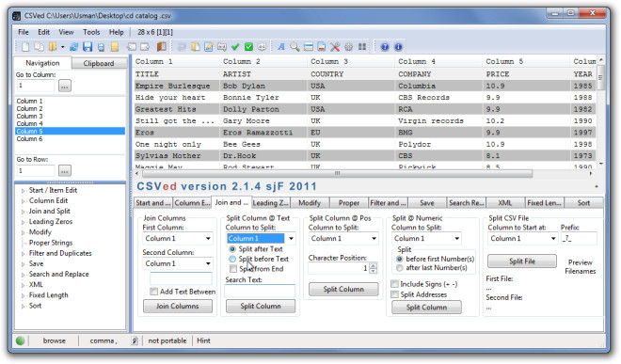
Task: Expand the Filter and Duplicates tree node
Action: click(x=23, y=254)
